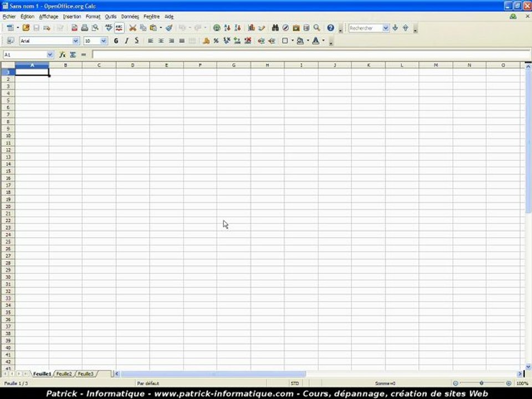
Task: Open the font size 10 dropdown
Action: click(x=104, y=40)
